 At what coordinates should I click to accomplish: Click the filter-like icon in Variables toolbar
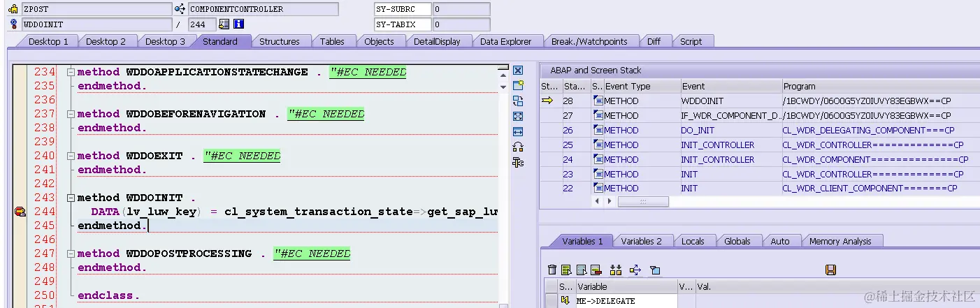click(655, 270)
